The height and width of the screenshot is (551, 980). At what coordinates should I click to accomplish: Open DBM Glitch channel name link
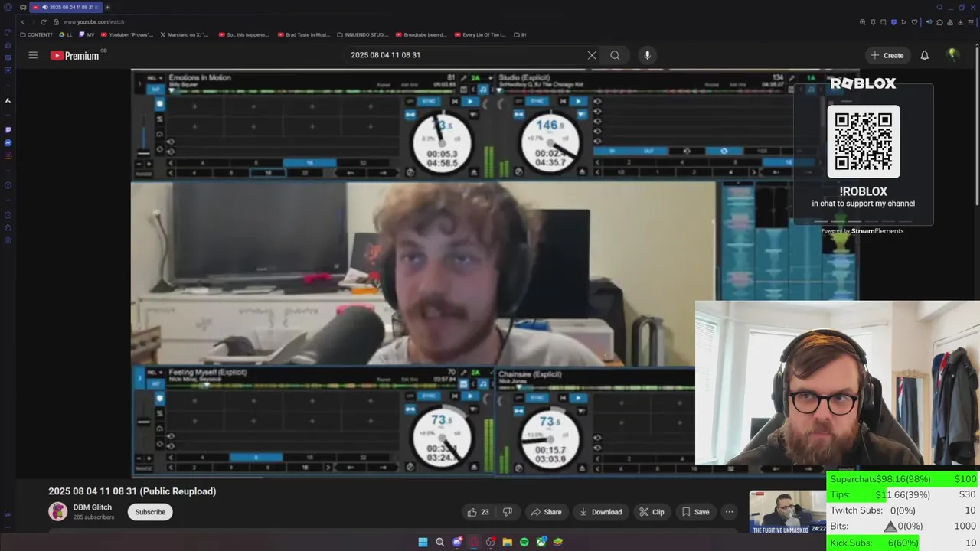[93, 507]
